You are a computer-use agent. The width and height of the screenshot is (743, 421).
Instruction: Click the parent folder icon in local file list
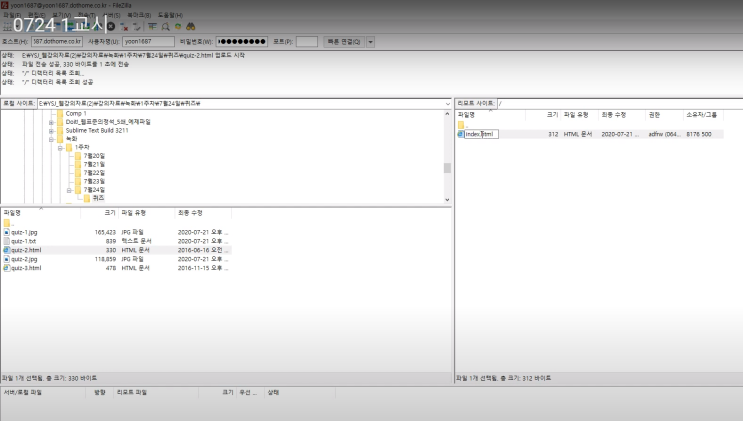tap(7, 223)
